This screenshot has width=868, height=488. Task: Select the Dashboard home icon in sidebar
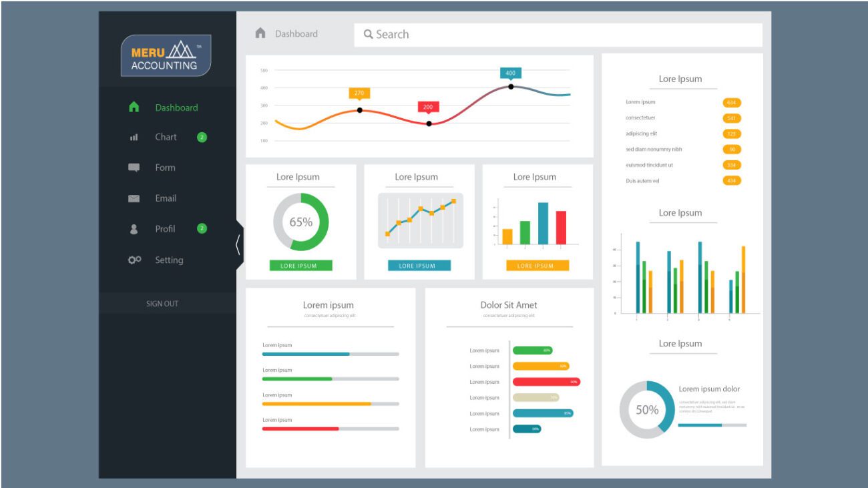pyautogui.click(x=133, y=106)
